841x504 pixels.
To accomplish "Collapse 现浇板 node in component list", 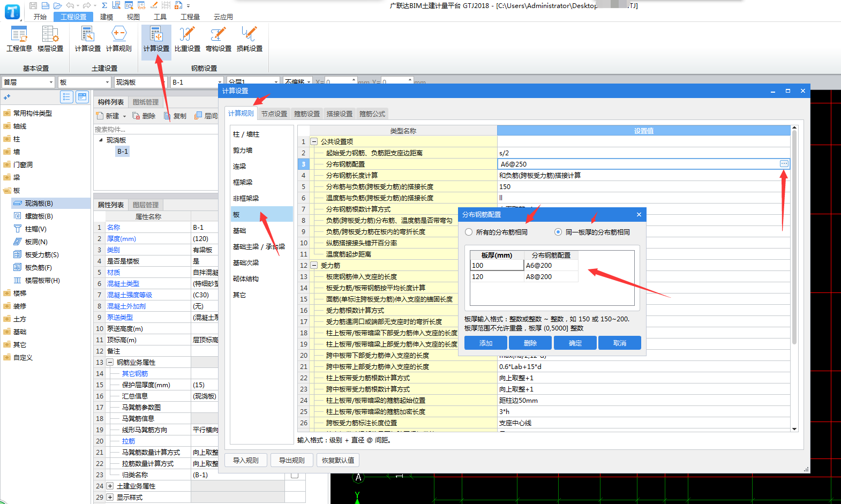I will 101,140.
